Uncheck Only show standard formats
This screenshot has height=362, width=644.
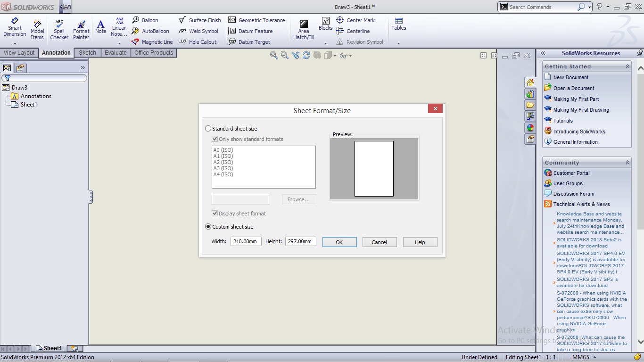point(215,139)
